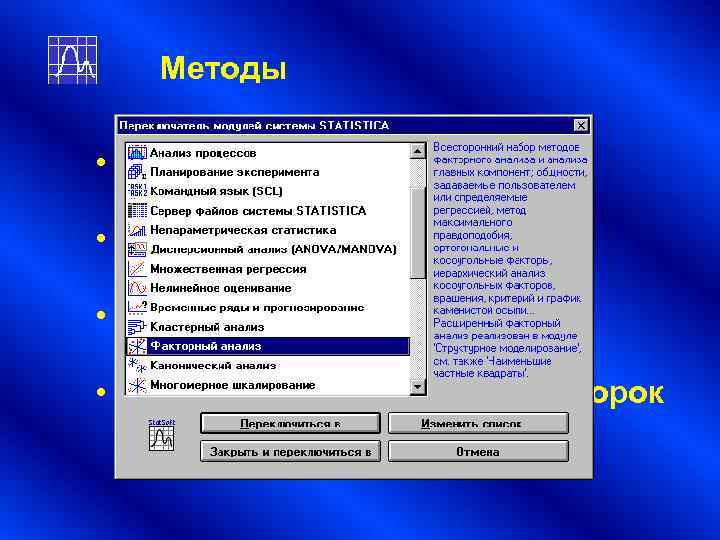Viewport: 720px width, 540px height.
Task: Click the Анализ процессов module icon
Action: pos(137,152)
